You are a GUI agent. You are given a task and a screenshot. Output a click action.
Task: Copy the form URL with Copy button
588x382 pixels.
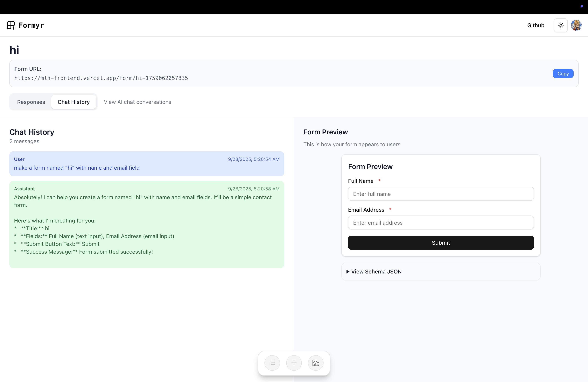point(563,74)
